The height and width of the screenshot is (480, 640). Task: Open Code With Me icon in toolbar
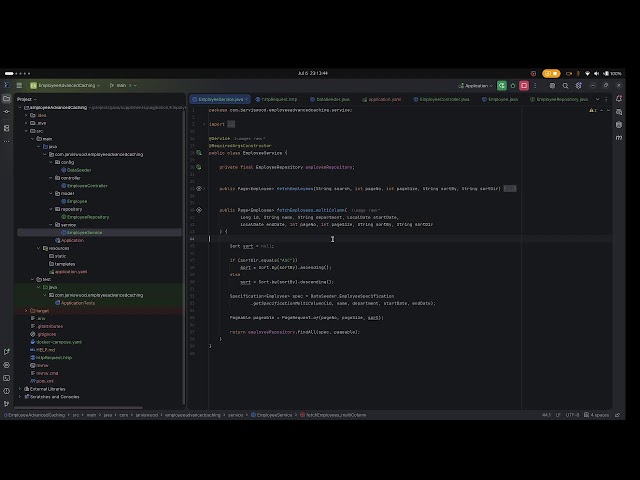pos(552,86)
